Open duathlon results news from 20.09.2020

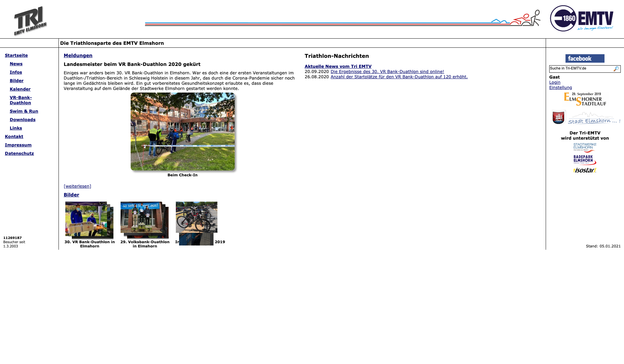pos(387,71)
